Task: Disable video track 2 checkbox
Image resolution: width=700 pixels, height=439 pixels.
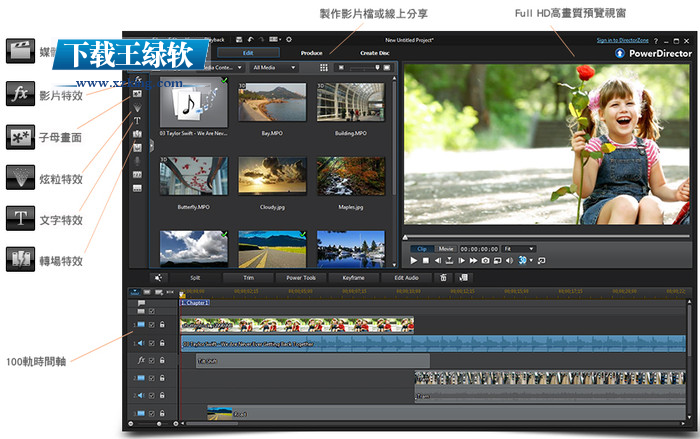Action: (152, 378)
